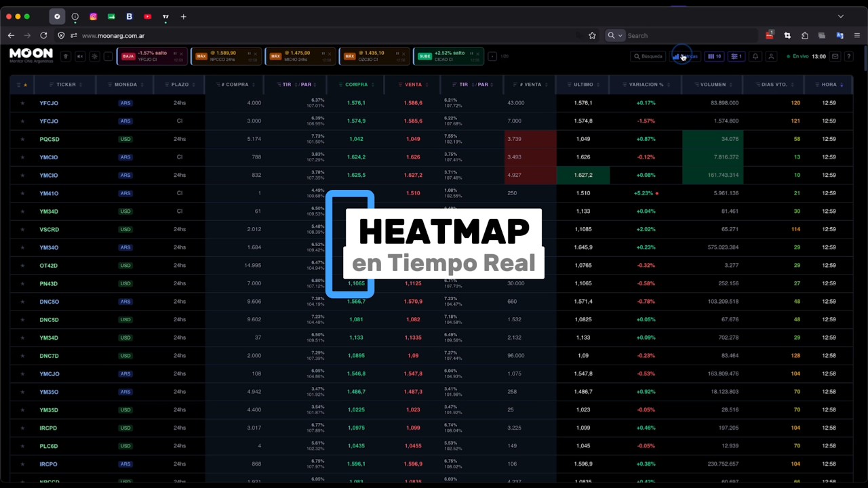Click the green 161.743.314 volumen heatmap cell
The height and width of the screenshot is (488, 868).
[713, 175]
